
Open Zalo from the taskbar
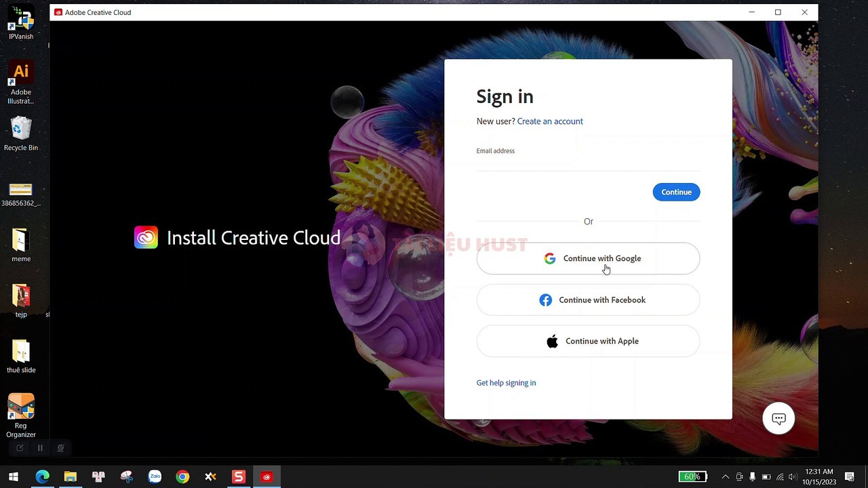pyautogui.click(x=155, y=477)
